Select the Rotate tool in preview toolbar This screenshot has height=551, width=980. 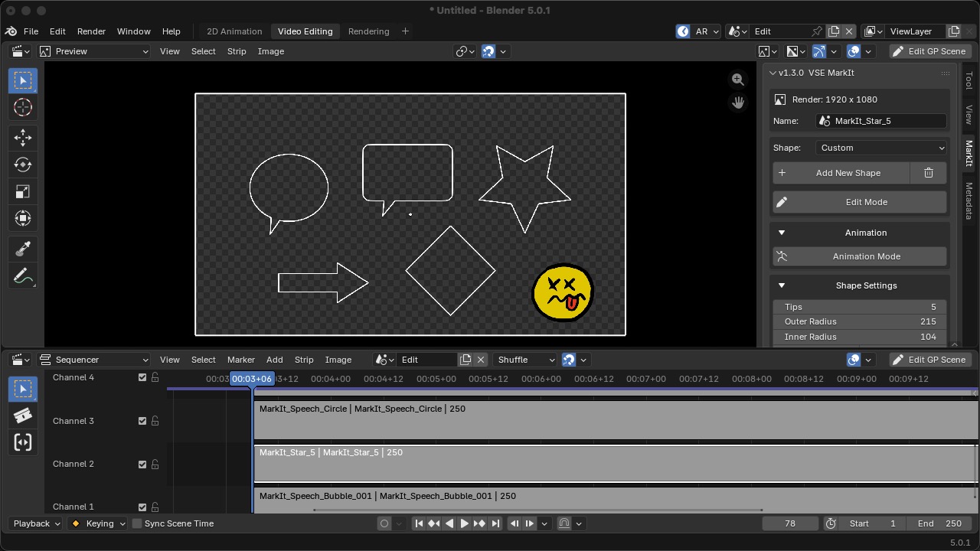pyautogui.click(x=23, y=165)
